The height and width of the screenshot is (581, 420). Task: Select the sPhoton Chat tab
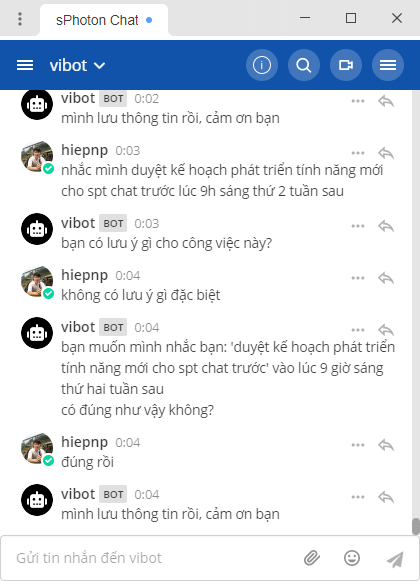[x=104, y=20]
